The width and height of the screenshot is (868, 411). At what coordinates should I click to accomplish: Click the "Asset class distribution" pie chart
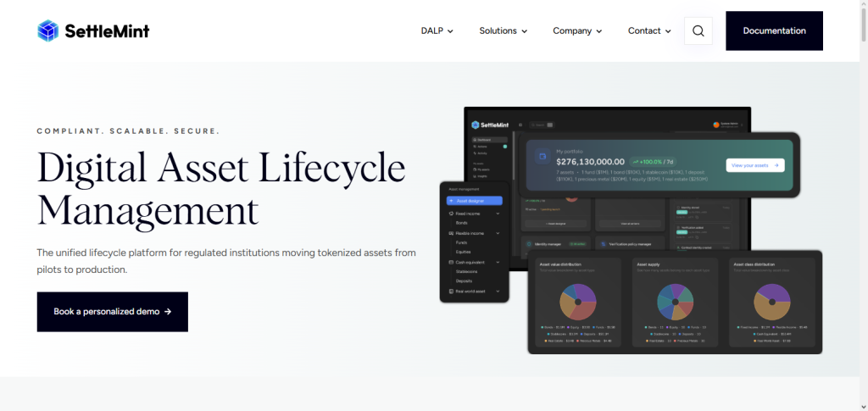[771, 302]
